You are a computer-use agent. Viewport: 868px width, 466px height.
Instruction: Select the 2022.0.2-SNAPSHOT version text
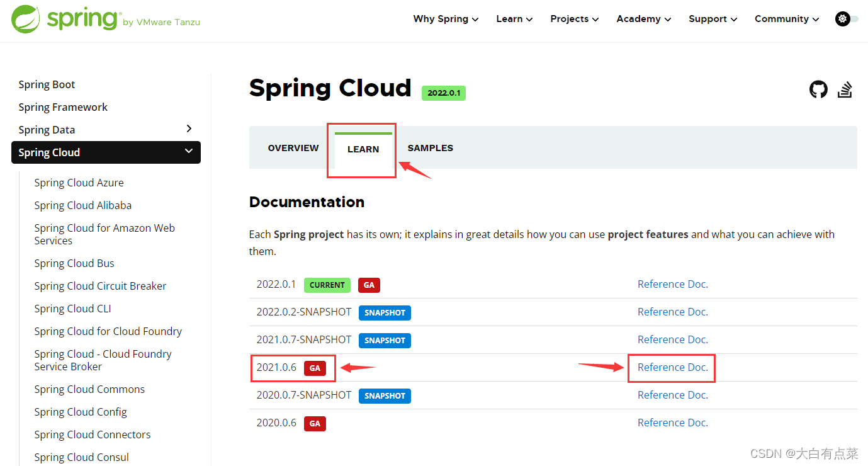[304, 312]
